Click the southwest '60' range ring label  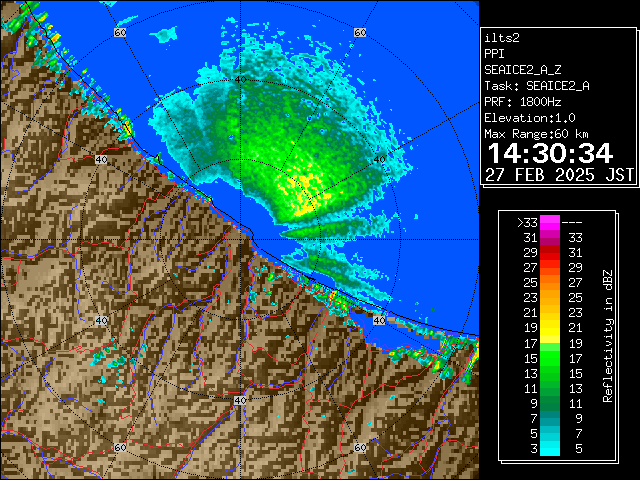pos(120,447)
